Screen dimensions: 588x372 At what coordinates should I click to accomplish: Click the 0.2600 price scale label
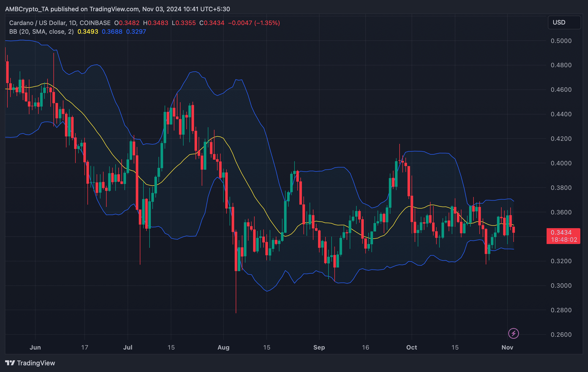click(x=561, y=335)
